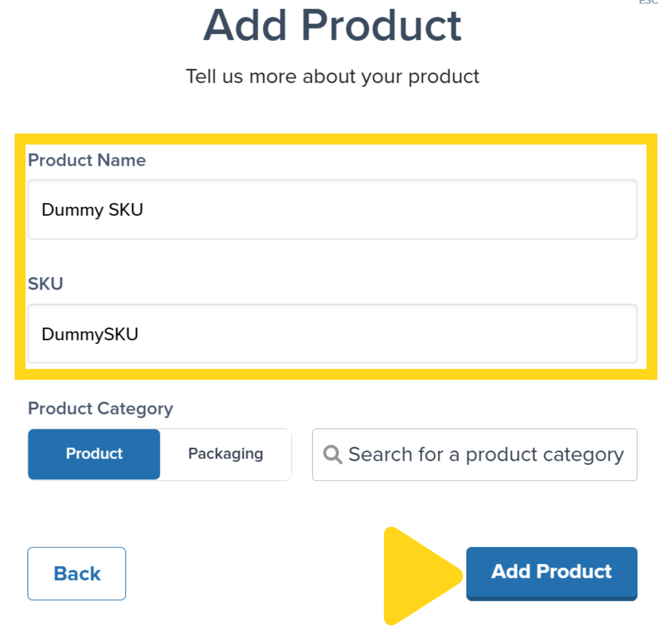
Task: Click inside the category search field
Action: click(485, 454)
